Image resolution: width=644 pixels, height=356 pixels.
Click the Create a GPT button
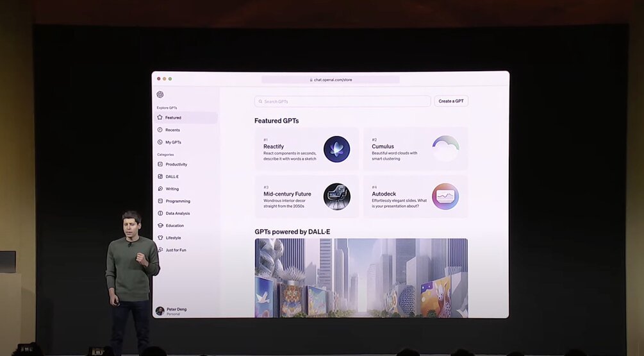pyautogui.click(x=451, y=101)
